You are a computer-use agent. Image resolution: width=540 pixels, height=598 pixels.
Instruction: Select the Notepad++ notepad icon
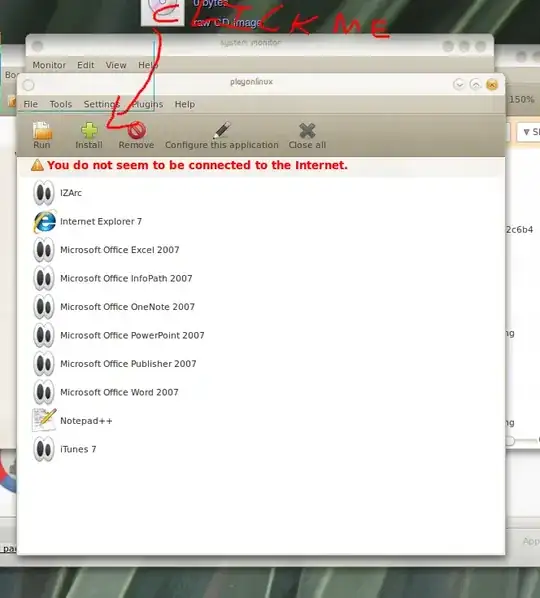pos(44,420)
